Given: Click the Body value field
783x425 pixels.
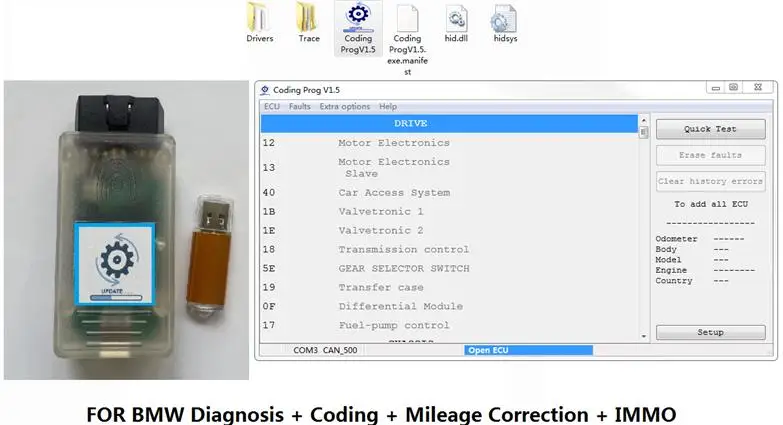Looking at the screenshot, I should 721,249.
